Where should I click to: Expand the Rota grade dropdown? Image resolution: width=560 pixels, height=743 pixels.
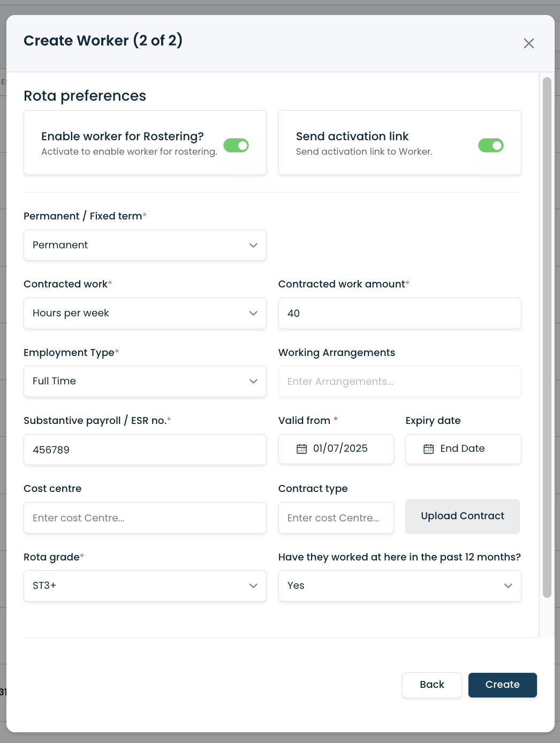coord(145,586)
